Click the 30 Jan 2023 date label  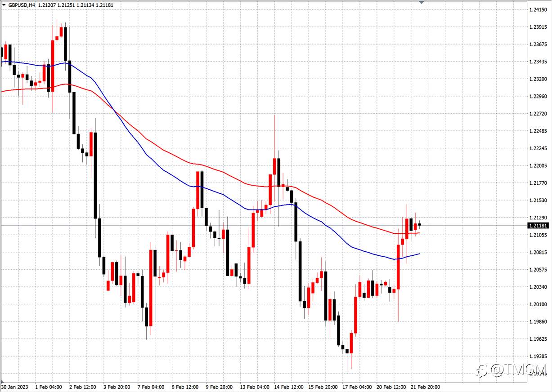[14, 387]
